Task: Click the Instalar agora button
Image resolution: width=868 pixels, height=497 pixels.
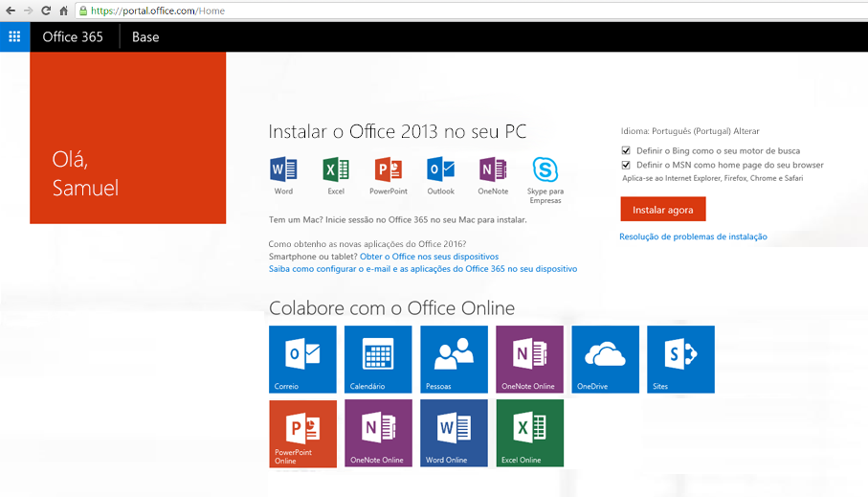Action: [x=662, y=210]
